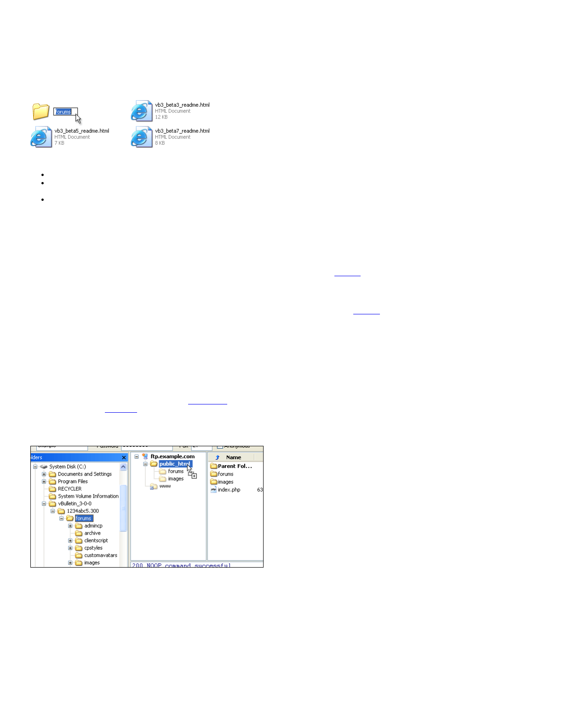
Task: Select the yellow forums folder icon in Explorer
Action: (41, 111)
